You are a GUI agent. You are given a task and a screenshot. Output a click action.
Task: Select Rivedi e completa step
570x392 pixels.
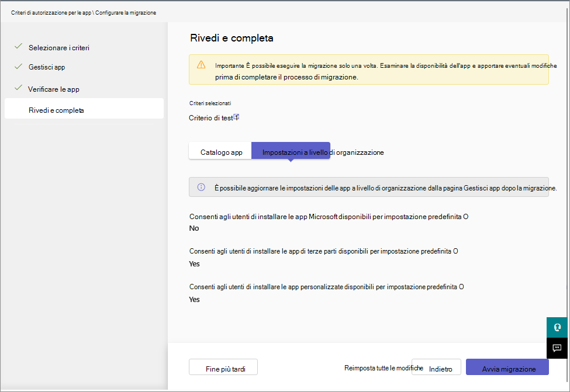(x=84, y=109)
